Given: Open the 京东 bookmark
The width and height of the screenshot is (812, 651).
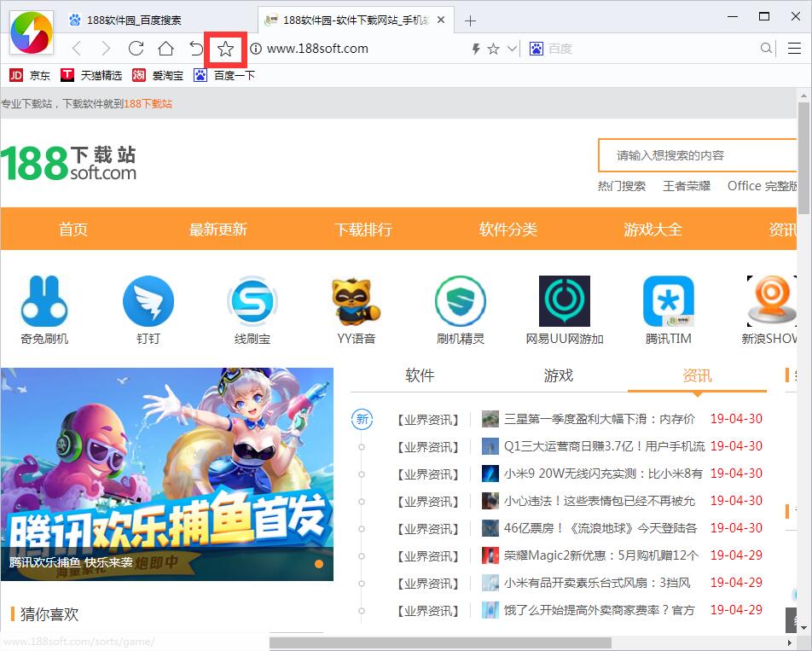Looking at the screenshot, I should pos(30,75).
